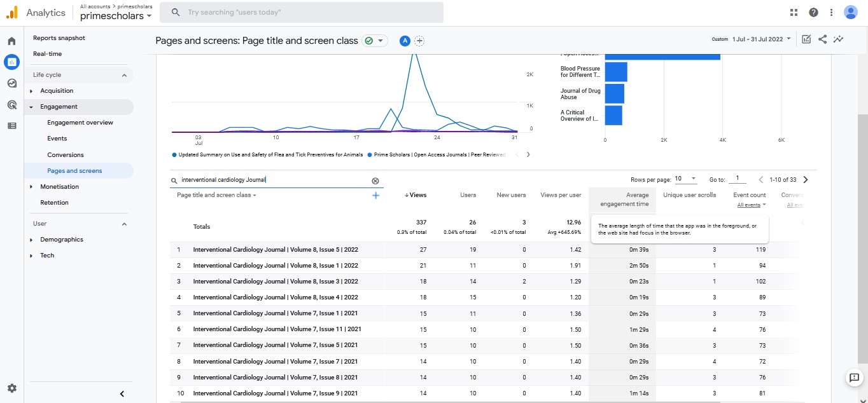Open the Advertising icon in left rail
Viewport: 868px width, 403px height.
[x=11, y=104]
